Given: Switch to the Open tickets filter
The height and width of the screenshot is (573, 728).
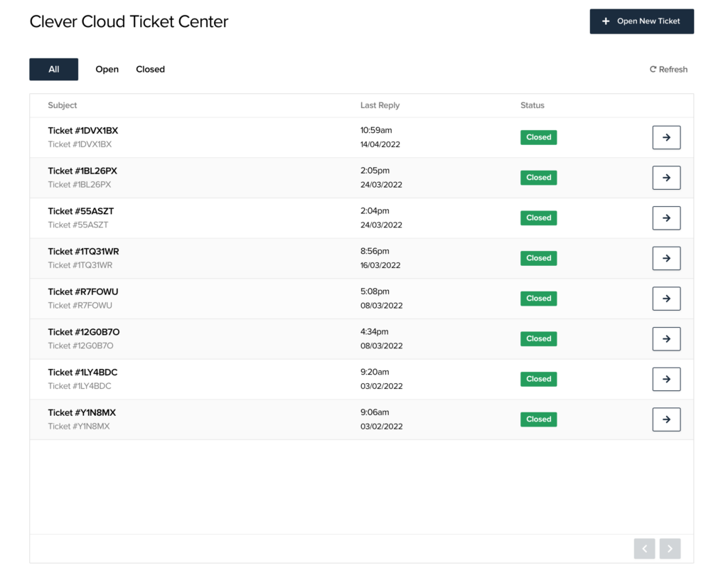Looking at the screenshot, I should [107, 69].
